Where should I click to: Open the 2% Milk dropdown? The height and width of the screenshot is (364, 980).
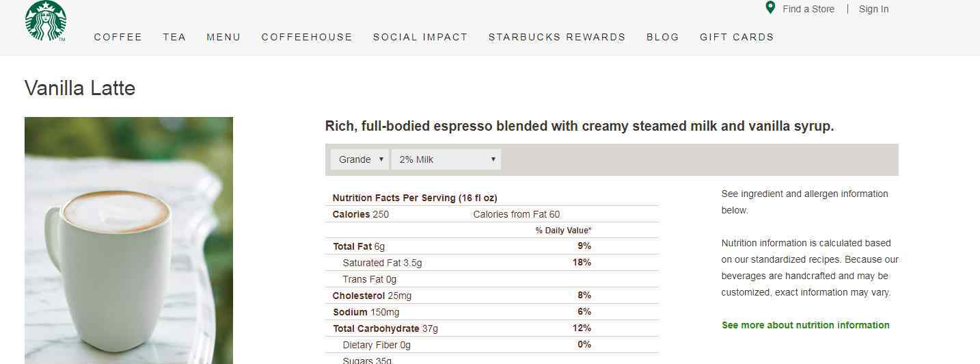point(446,159)
